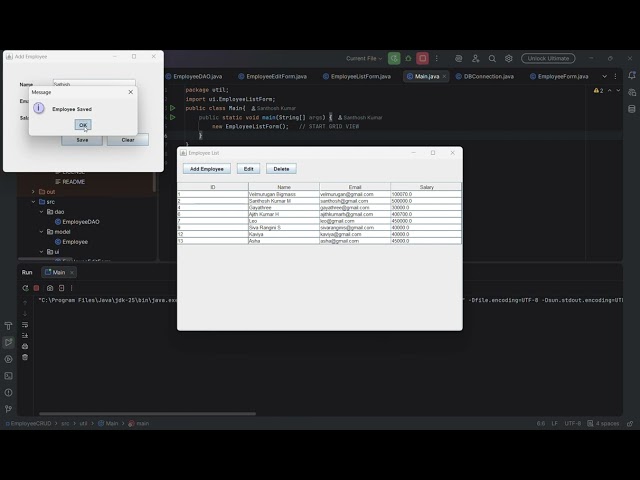Expand the out folder in project tree
Image resolution: width=640 pixels, height=480 pixels.
coord(33,191)
